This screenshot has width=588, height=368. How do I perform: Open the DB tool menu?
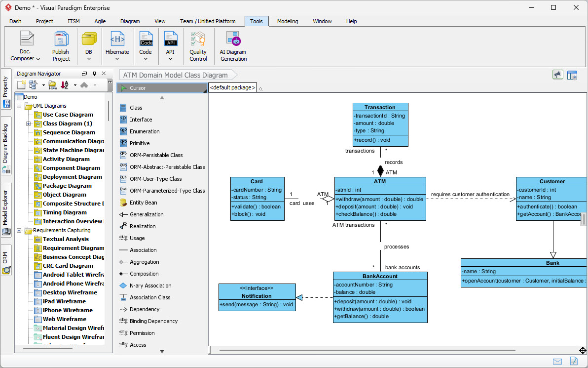pos(89,46)
